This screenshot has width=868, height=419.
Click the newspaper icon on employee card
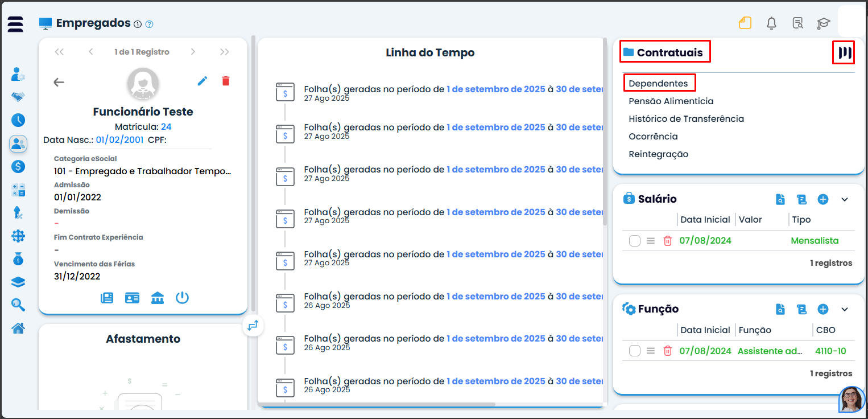(107, 298)
